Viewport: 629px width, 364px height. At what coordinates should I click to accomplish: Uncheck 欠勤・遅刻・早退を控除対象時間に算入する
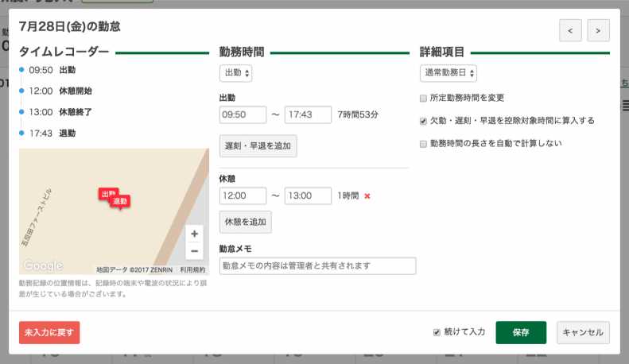[x=423, y=121]
